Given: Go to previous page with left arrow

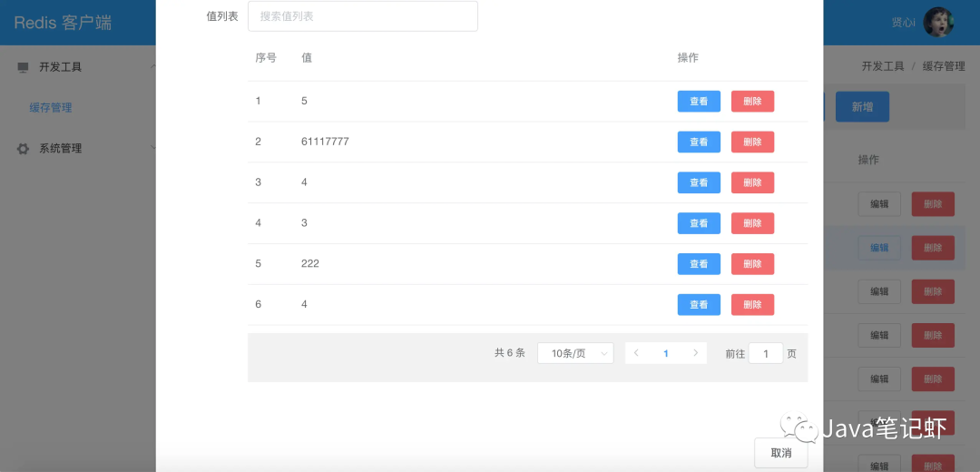Looking at the screenshot, I should 636,353.
